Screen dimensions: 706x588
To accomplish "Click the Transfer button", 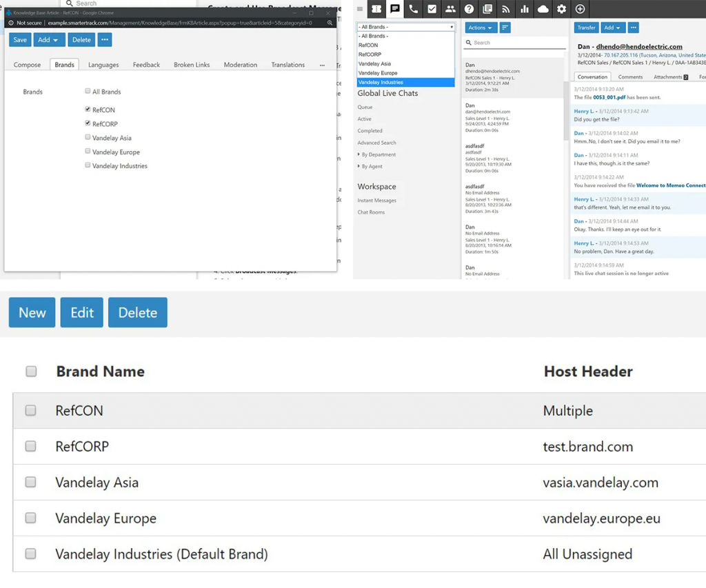I will 586,28.
